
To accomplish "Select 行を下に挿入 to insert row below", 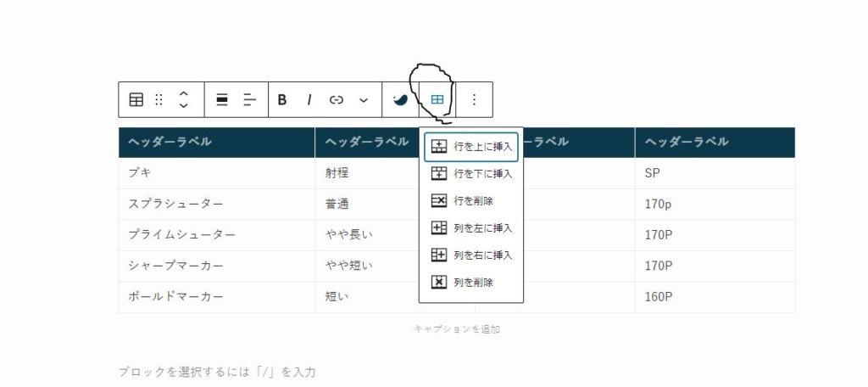I will [471, 174].
